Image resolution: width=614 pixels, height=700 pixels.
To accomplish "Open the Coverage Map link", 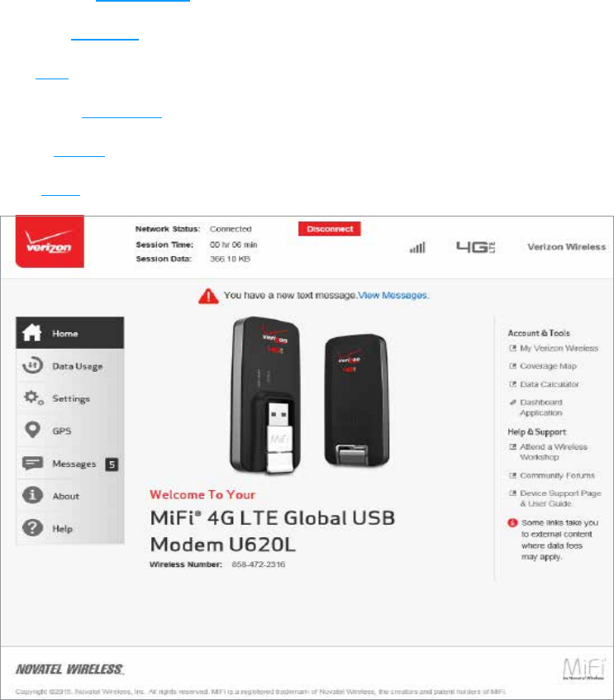I will pyautogui.click(x=548, y=366).
